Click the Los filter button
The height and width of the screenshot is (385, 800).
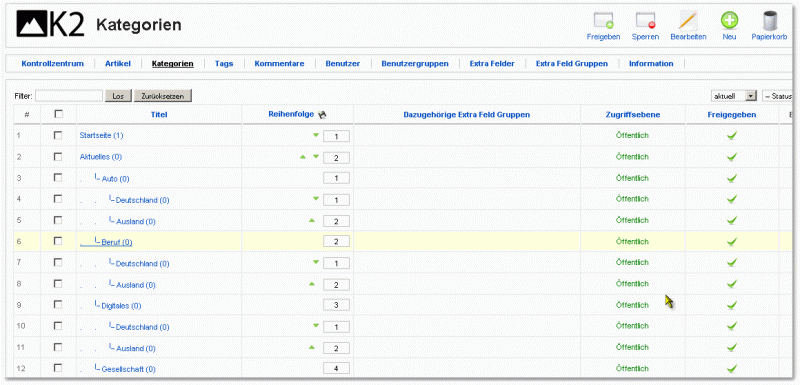(118, 96)
